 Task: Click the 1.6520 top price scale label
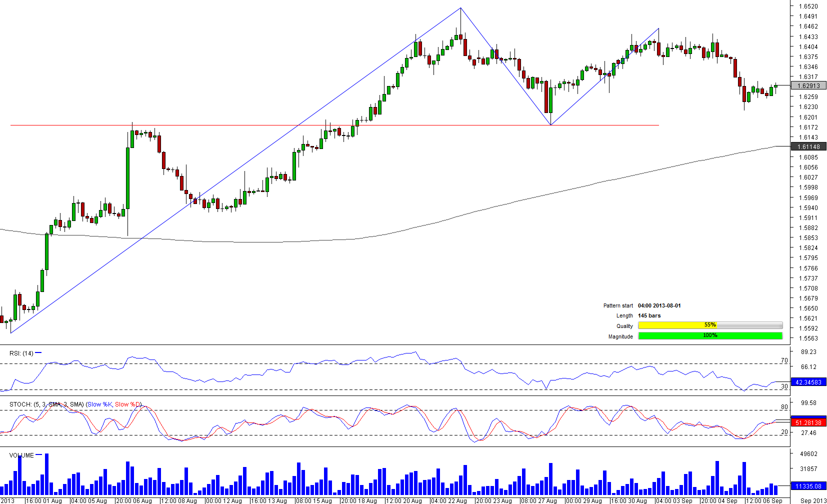coord(808,6)
